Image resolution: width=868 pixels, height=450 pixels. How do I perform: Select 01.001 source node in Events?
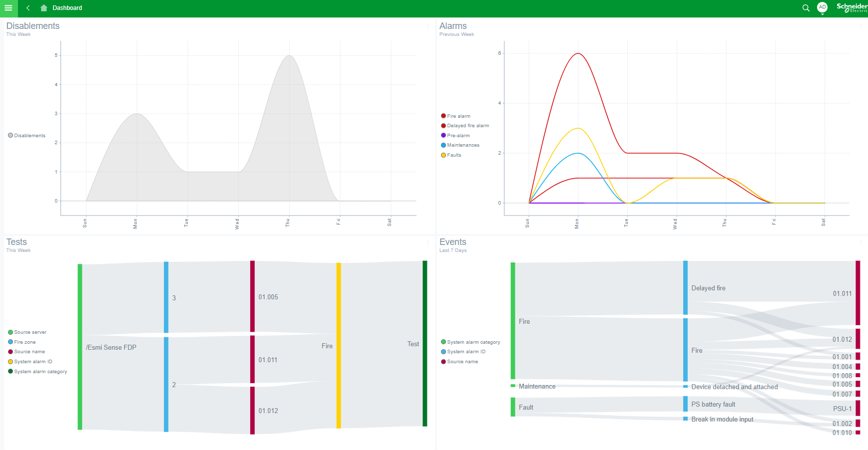tap(858, 356)
